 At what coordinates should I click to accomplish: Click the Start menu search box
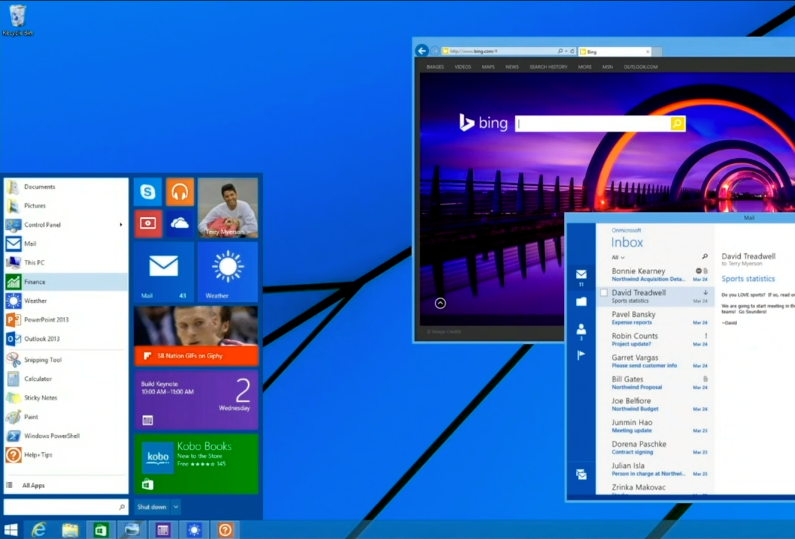(66, 507)
